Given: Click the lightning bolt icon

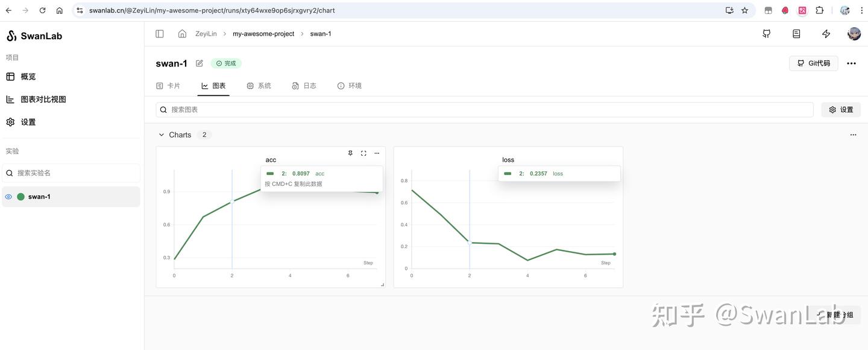Looking at the screenshot, I should (x=826, y=34).
